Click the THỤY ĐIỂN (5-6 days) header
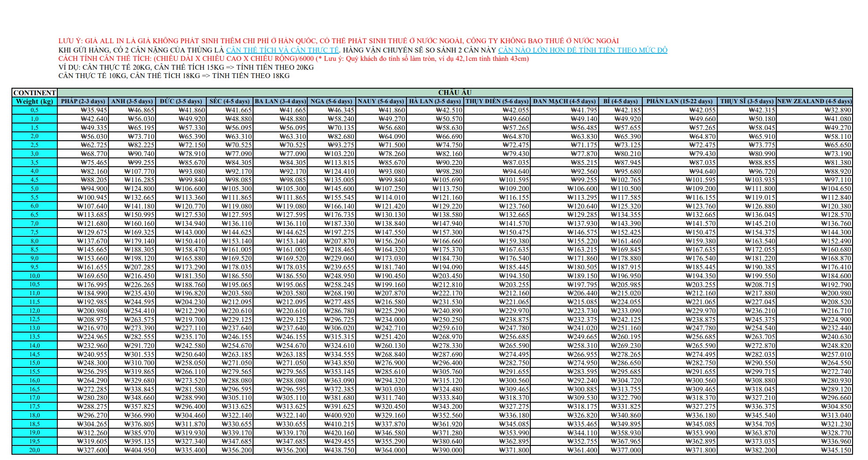 (x=497, y=101)
